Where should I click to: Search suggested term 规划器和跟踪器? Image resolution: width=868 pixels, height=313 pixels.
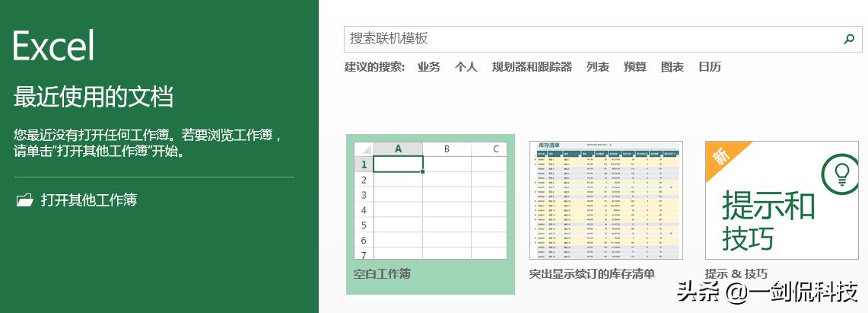pos(532,67)
